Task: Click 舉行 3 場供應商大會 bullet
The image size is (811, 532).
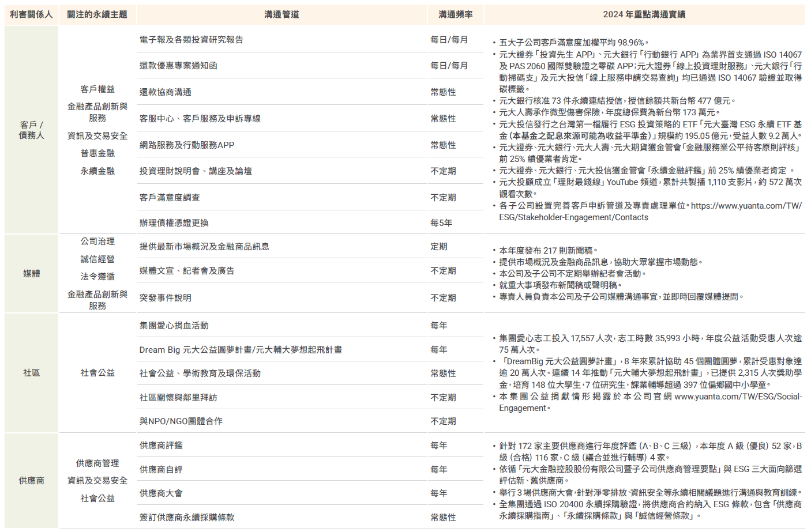Action: point(650,493)
